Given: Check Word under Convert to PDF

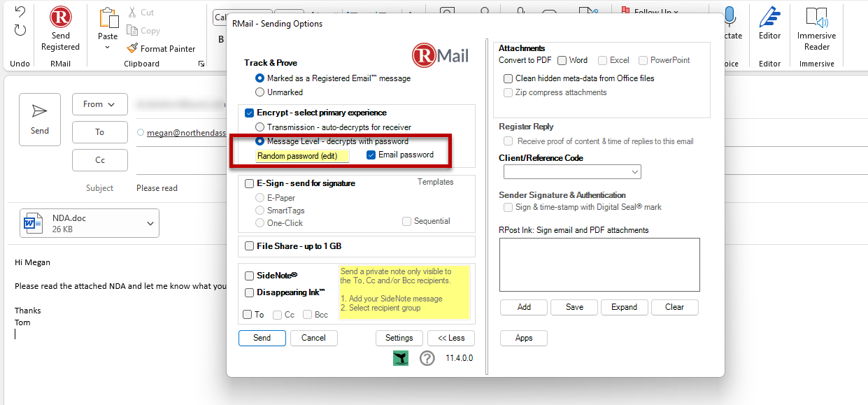Looking at the screenshot, I should point(562,60).
